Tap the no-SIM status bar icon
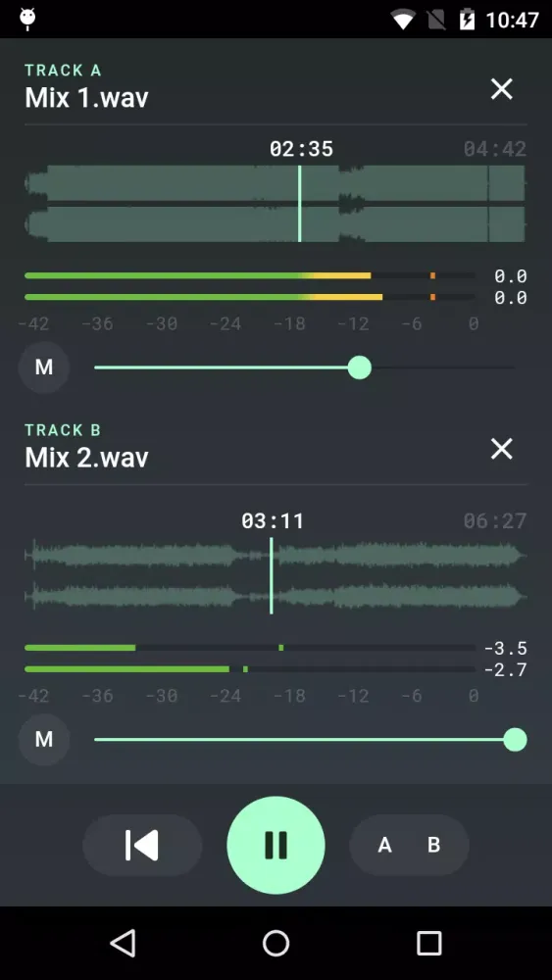The image size is (552, 980). [x=436, y=20]
